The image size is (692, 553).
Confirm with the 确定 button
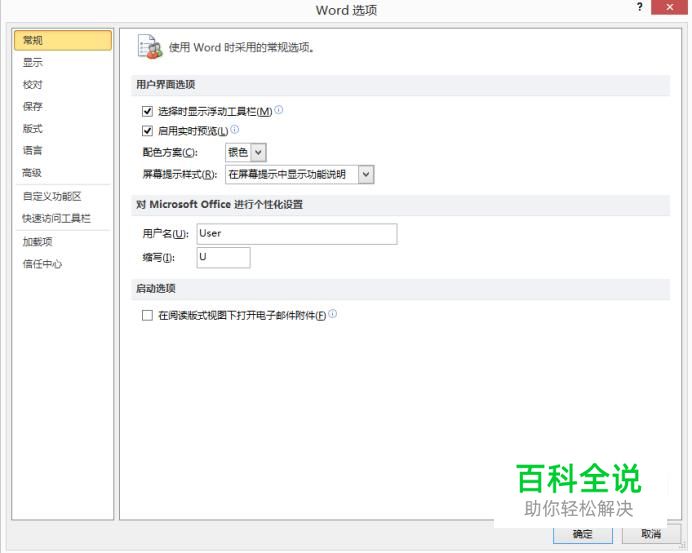pyautogui.click(x=583, y=534)
